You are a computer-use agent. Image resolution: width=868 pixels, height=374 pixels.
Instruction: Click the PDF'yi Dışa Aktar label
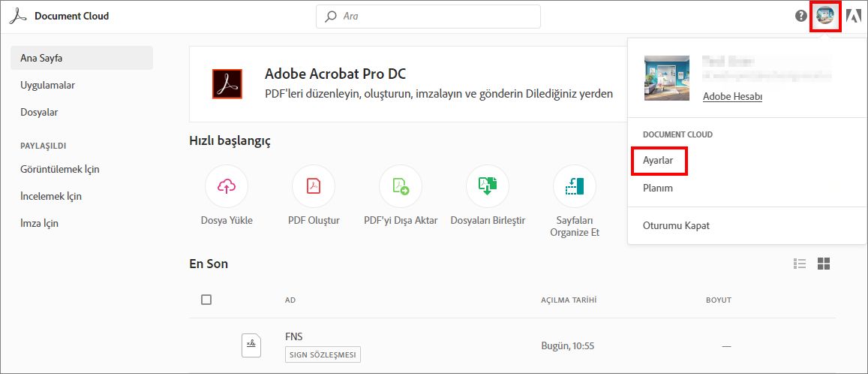[x=401, y=221]
